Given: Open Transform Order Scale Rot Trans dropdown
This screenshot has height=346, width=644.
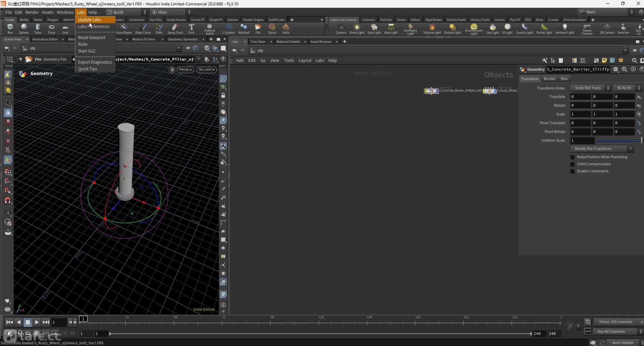Looking at the screenshot, I should 590,88.
